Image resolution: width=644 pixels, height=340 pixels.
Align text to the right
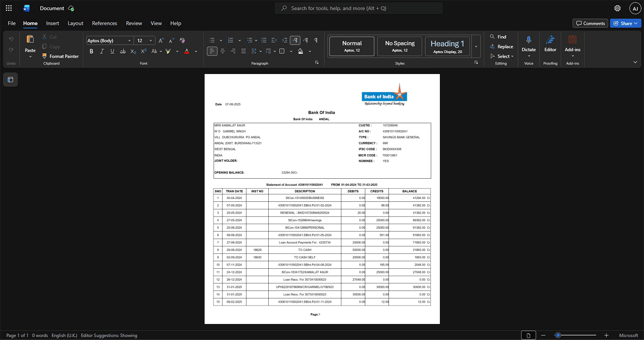(x=233, y=51)
